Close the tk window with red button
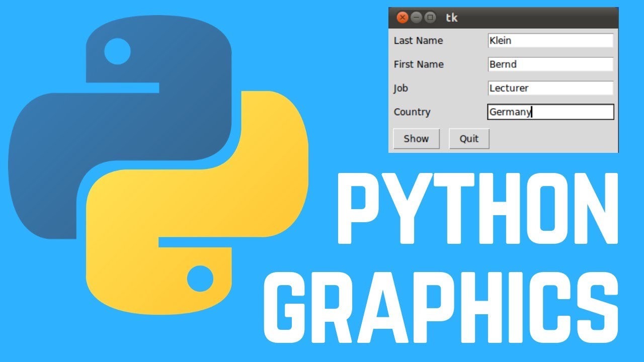Viewport: 644px width, 362px height. tap(403, 18)
